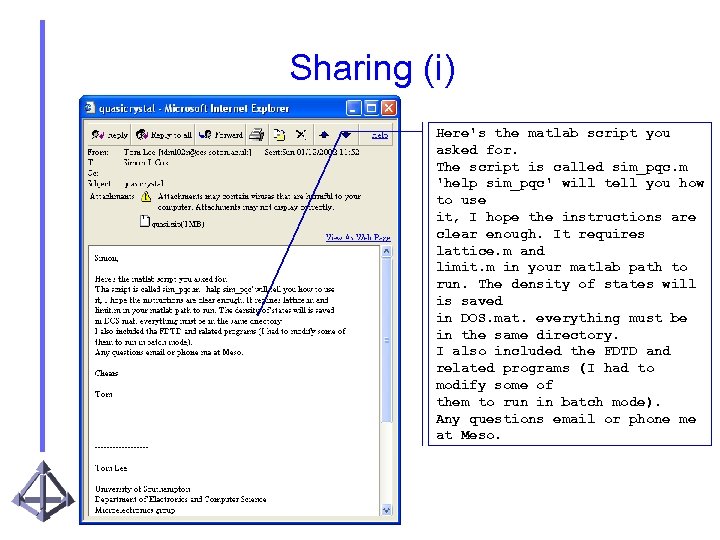Click the message body vertical scroll thumb
Screen dimensions: 720x540
point(387,340)
